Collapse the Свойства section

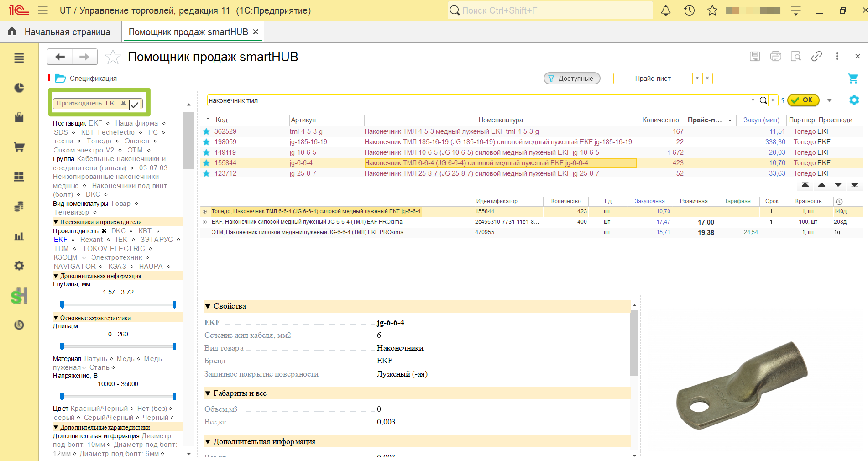[208, 306]
